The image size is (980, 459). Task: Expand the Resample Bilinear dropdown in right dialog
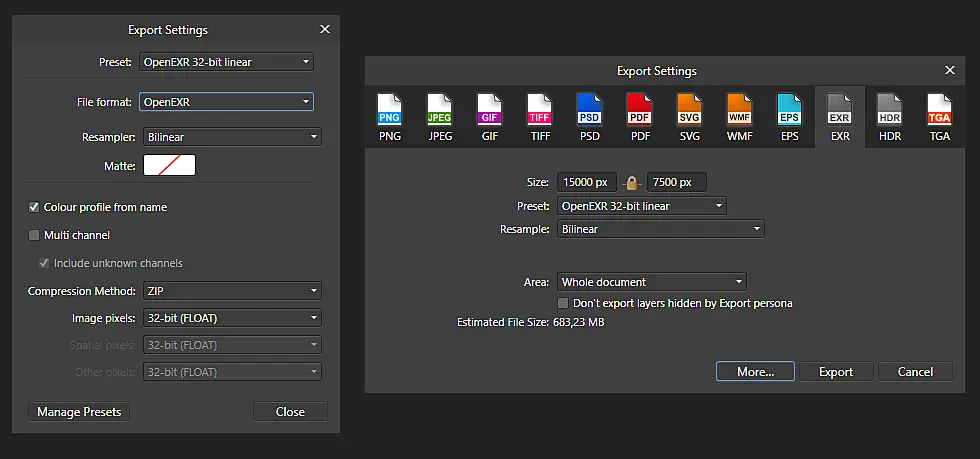[661, 229]
